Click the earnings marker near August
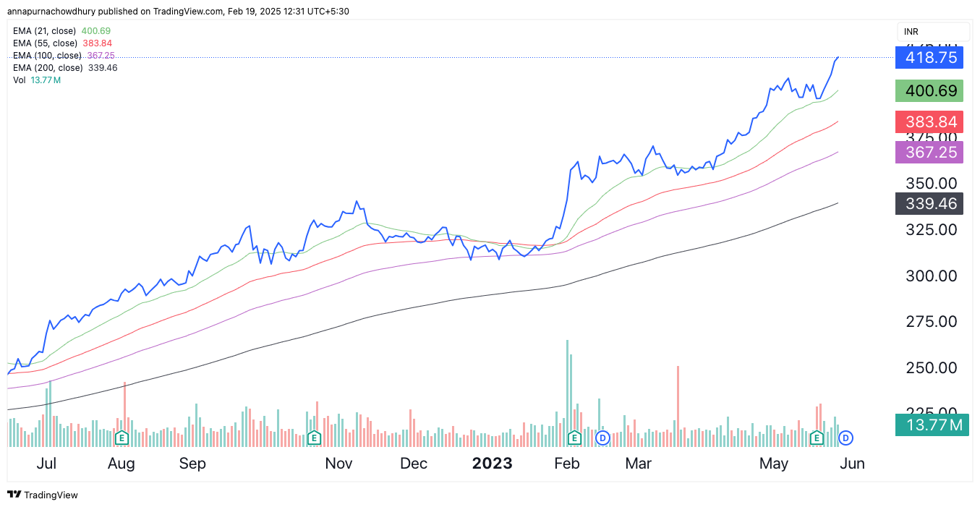The width and height of the screenshot is (980, 507). point(122,438)
